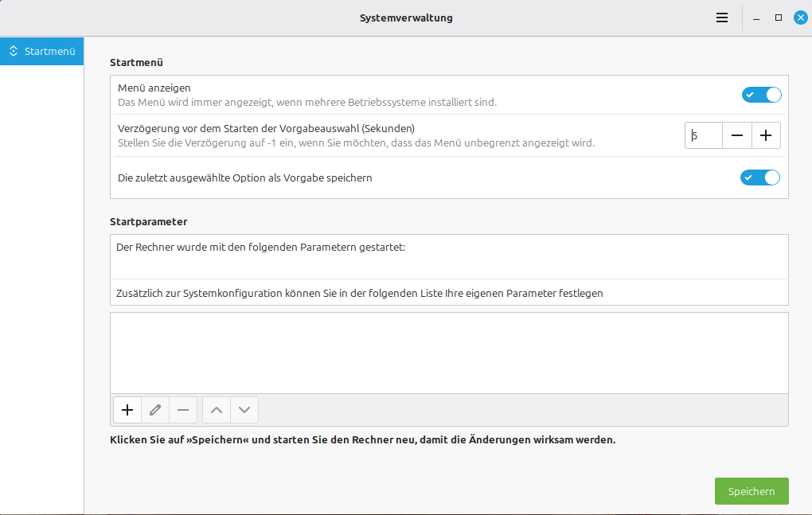The height and width of the screenshot is (515, 812).
Task: Focus the delay seconds input field
Action: pos(705,135)
